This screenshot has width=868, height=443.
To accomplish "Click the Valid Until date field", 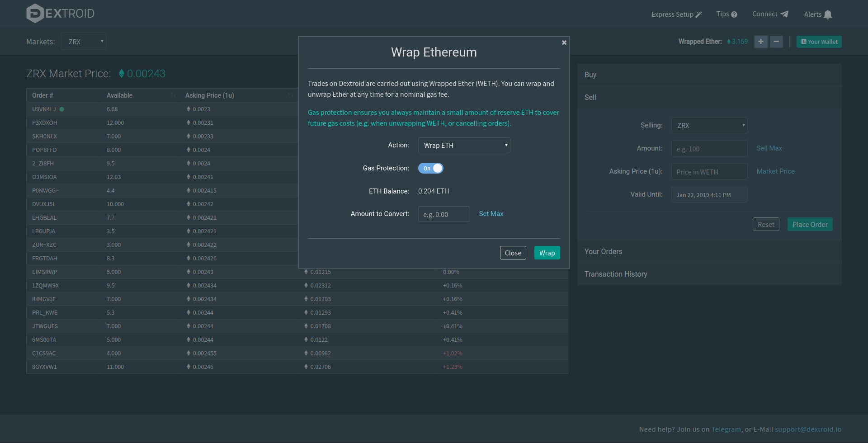I will pyautogui.click(x=709, y=195).
